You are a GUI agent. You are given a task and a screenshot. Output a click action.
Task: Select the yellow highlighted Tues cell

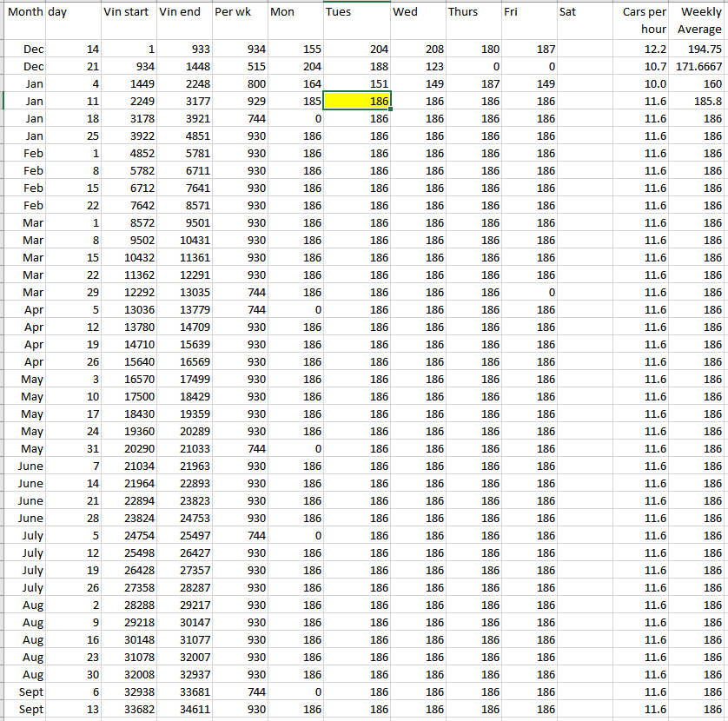[357, 101]
